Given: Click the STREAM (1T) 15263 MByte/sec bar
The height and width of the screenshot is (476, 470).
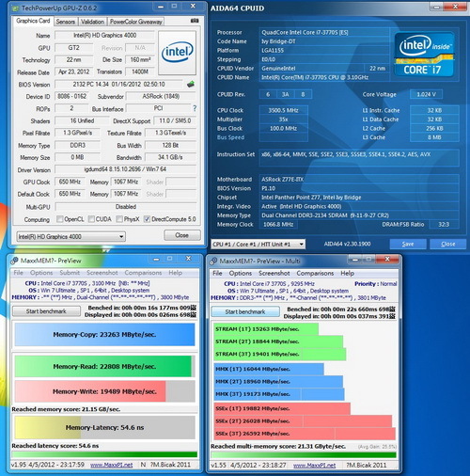Looking at the screenshot, I should [x=266, y=329].
